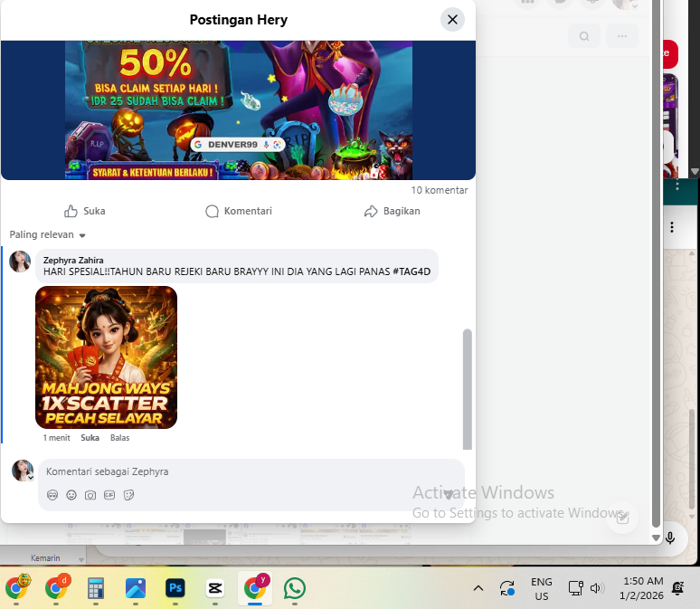
Task: Insert an avatar sticker in the comment
Action: 52,495
